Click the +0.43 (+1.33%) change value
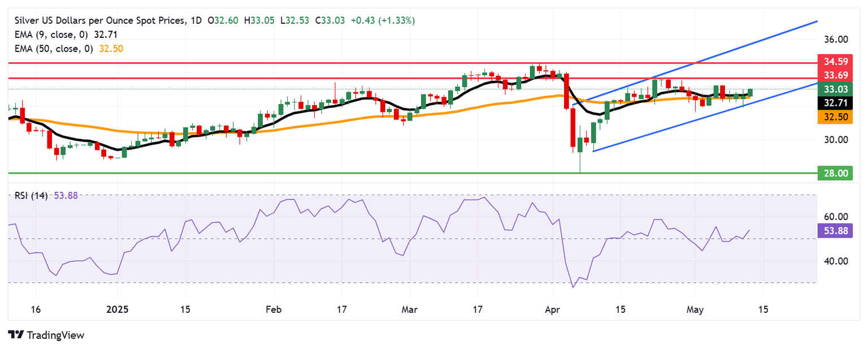The image size is (868, 349). [383, 21]
